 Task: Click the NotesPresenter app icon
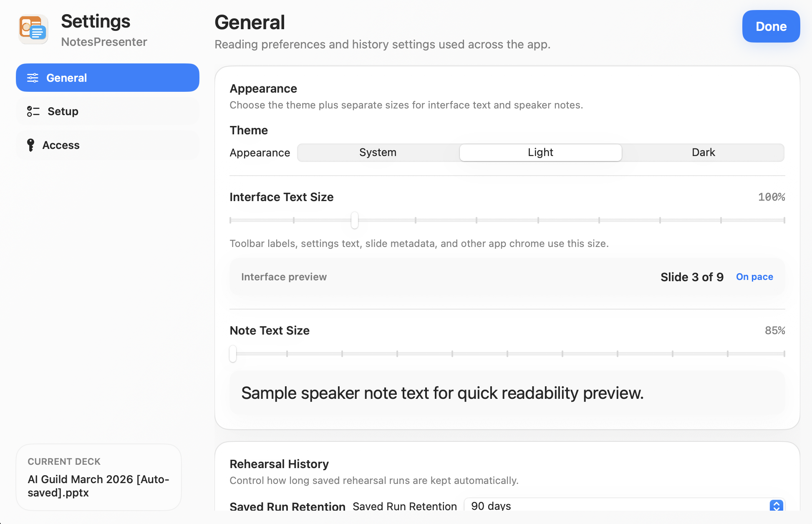tap(33, 29)
